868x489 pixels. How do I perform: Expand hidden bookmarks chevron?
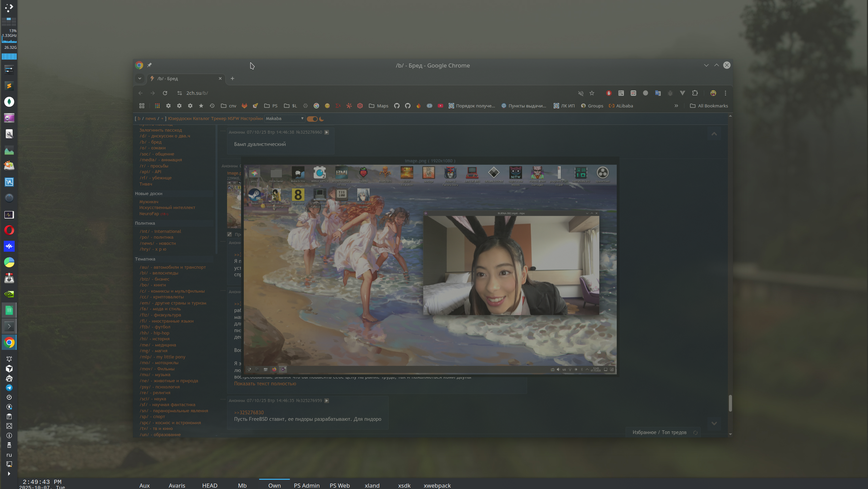tap(676, 106)
